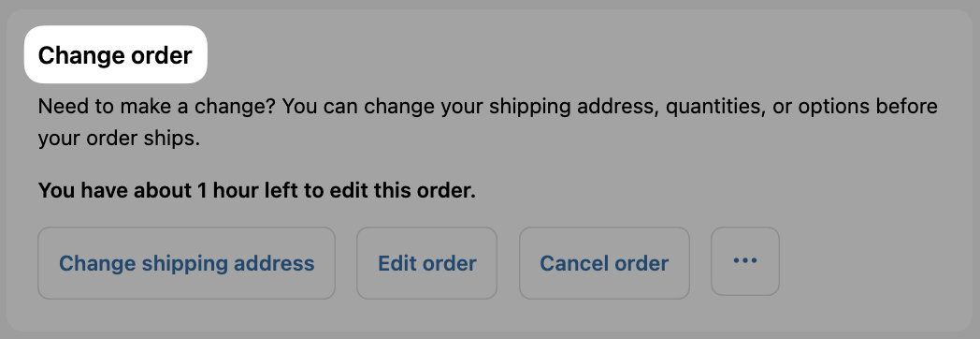Click the "Need to make a change?" question text
The image size is (980, 339).
tap(157, 107)
